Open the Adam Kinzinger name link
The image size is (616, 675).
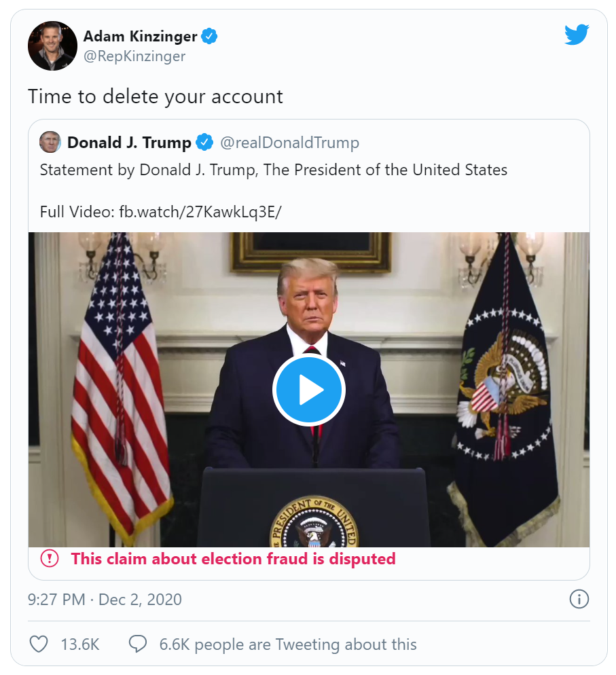pyautogui.click(x=139, y=37)
